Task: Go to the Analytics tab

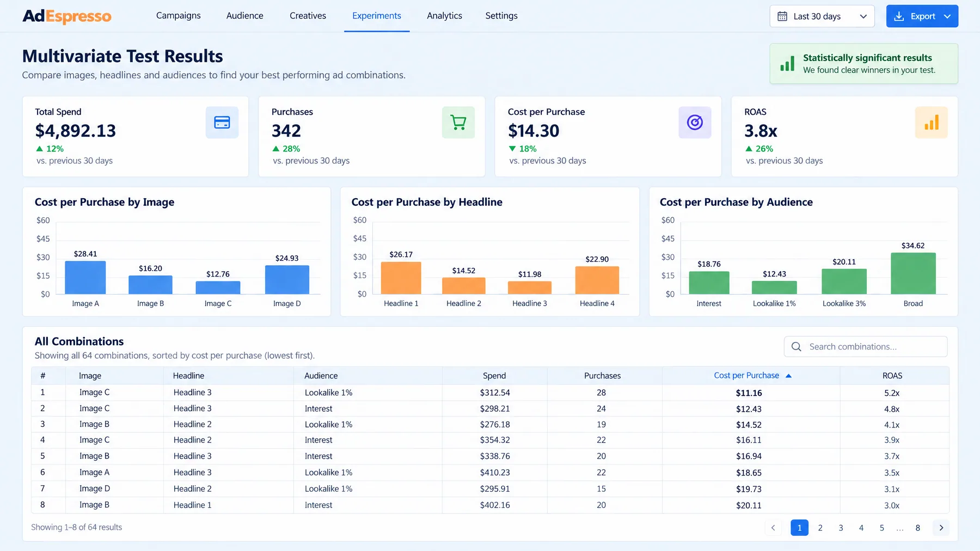Action: (x=444, y=16)
